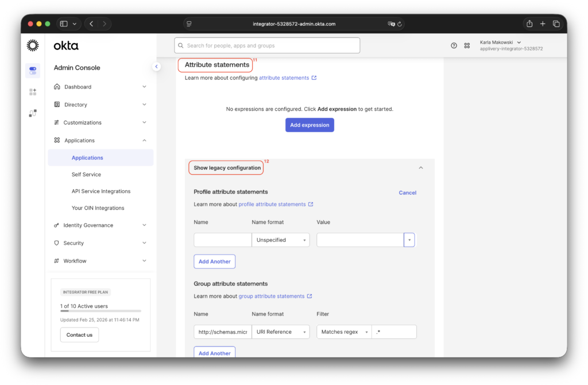Open the add-apps grid icon in left rail
Screen dimensions: 588x385
pyautogui.click(x=33, y=92)
